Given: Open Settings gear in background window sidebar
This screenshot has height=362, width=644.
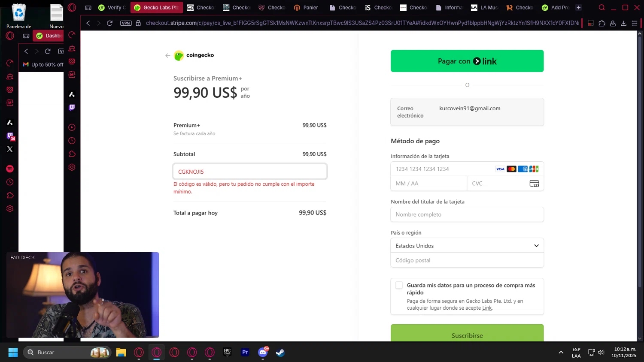Looking at the screenshot, I should [x=10, y=209].
